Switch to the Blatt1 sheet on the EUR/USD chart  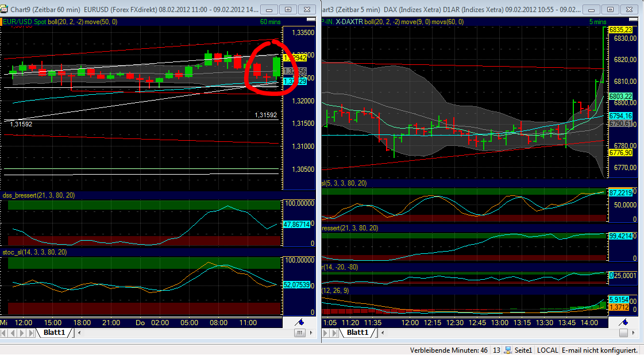[x=55, y=332]
